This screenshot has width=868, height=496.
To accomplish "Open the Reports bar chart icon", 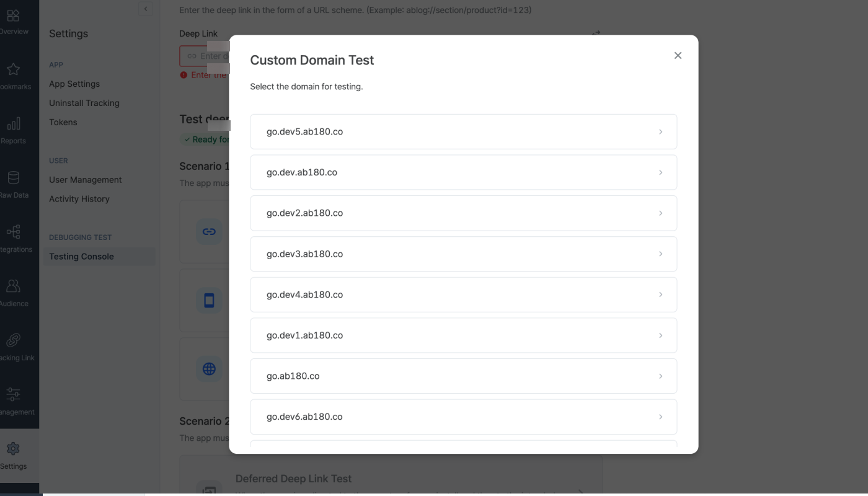I will (x=13, y=123).
